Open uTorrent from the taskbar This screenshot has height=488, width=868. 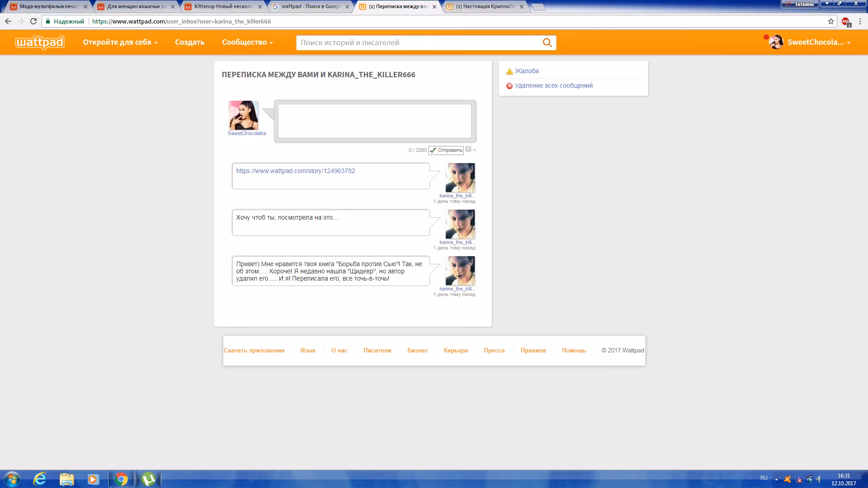(x=148, y=479)
